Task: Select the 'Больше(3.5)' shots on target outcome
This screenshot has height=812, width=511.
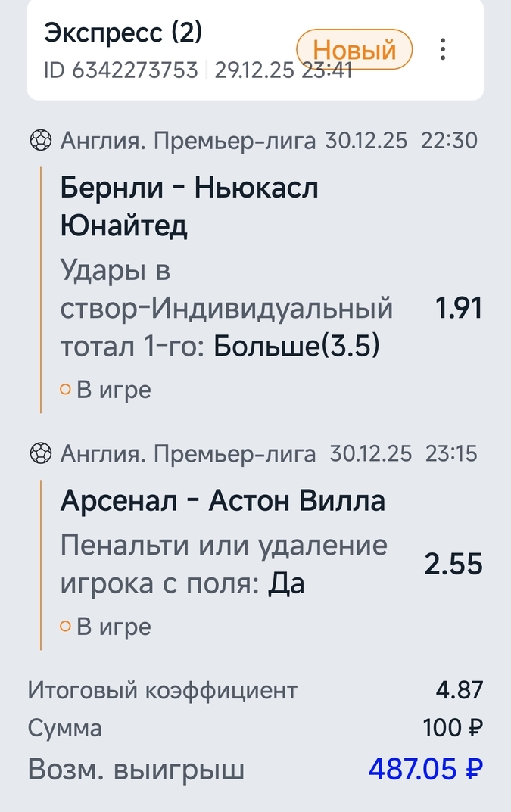Action: [297, 346]
